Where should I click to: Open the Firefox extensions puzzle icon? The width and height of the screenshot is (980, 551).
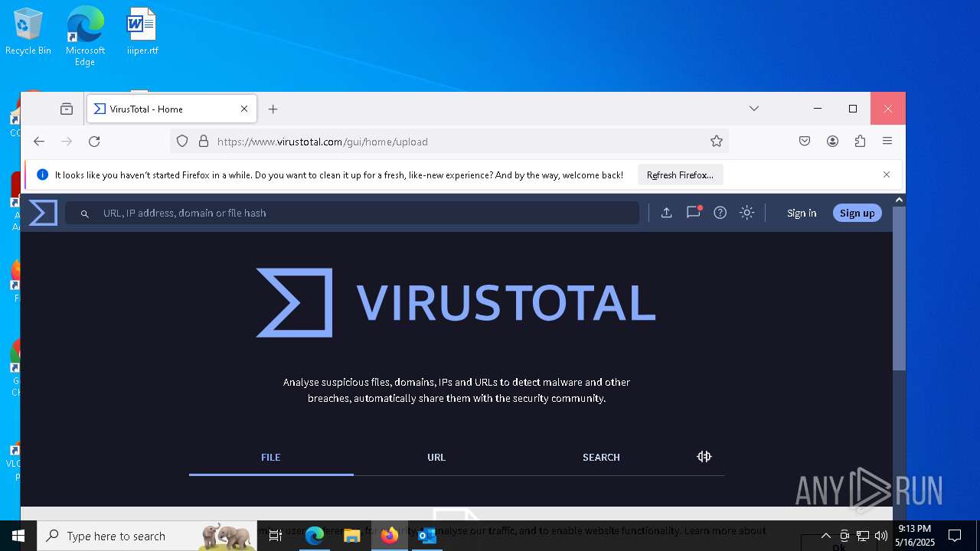pos(860,142)
